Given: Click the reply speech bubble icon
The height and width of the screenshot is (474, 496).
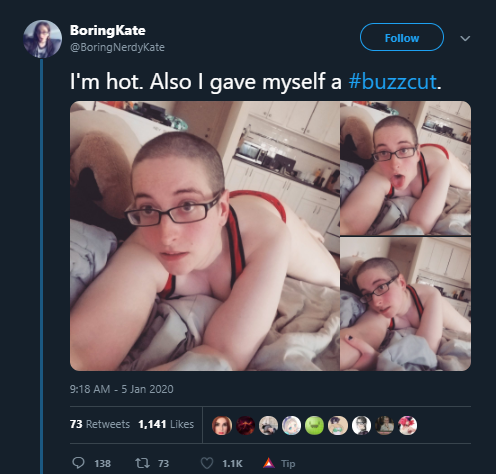Looking at the screenshot, I should 78,463.
